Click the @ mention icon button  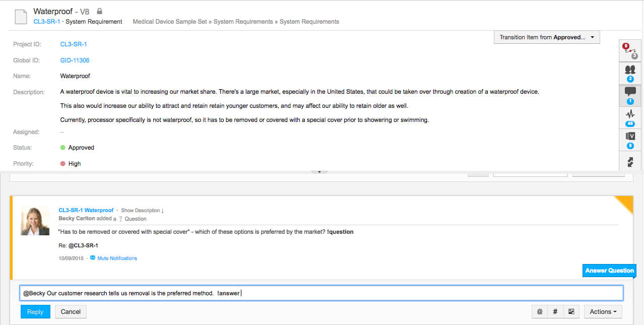pos(540,312)
